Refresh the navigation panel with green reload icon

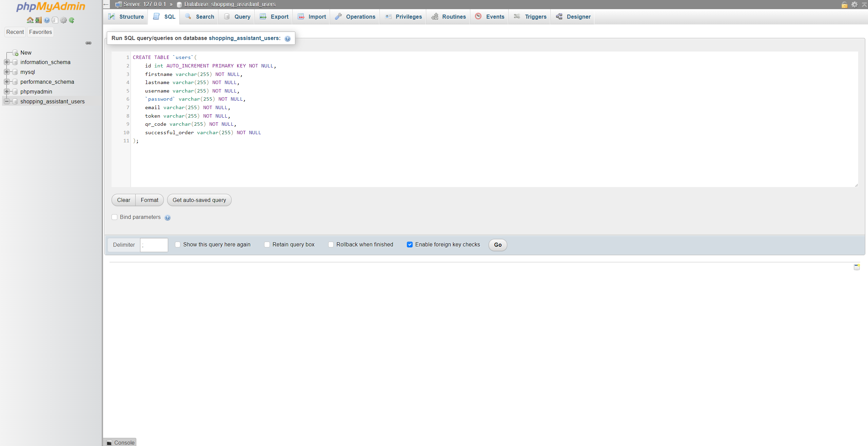click(72, 20)
